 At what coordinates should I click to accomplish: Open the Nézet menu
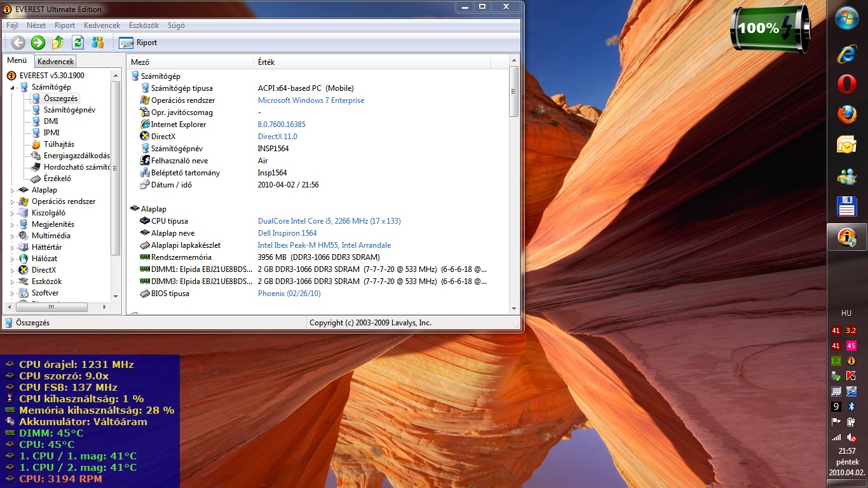[36, 25]
